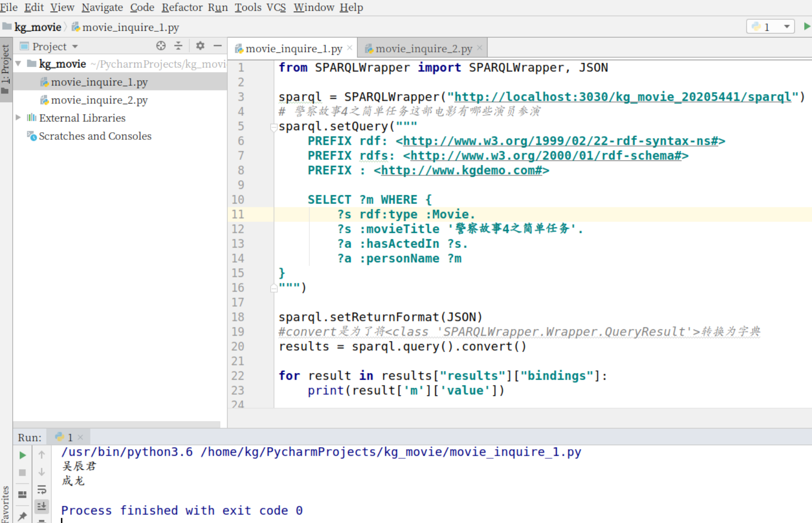812x523 pixels.
Task: Click Project panel horizontal scrollbar
Action: coord(116,424)
